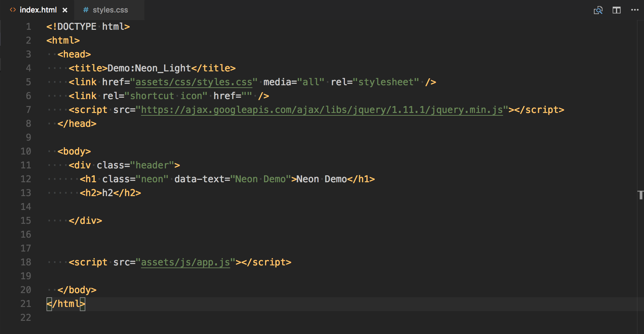644x334 pixels.
Task: Click the "Neon Demo" data-text attribute value
Action: coord(260,179)
